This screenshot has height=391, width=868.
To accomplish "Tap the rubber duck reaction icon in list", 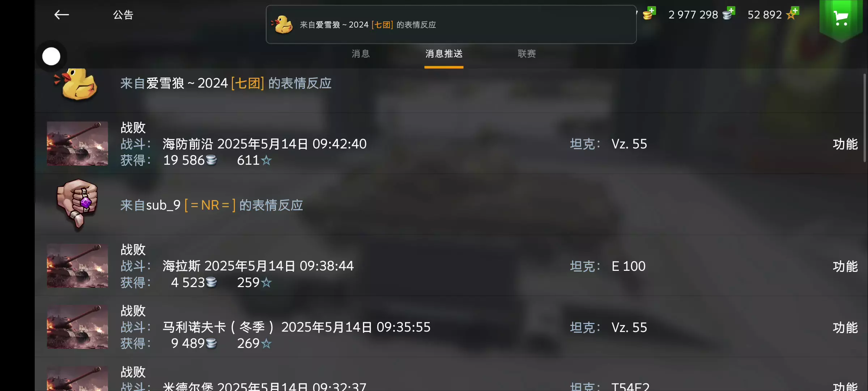I will tap(77, 84).
